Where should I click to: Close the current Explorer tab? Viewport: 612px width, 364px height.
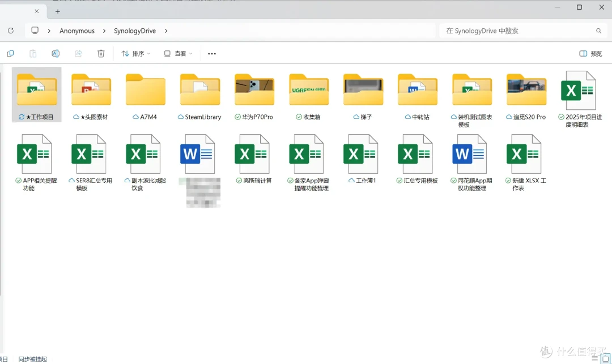point(37,11)
